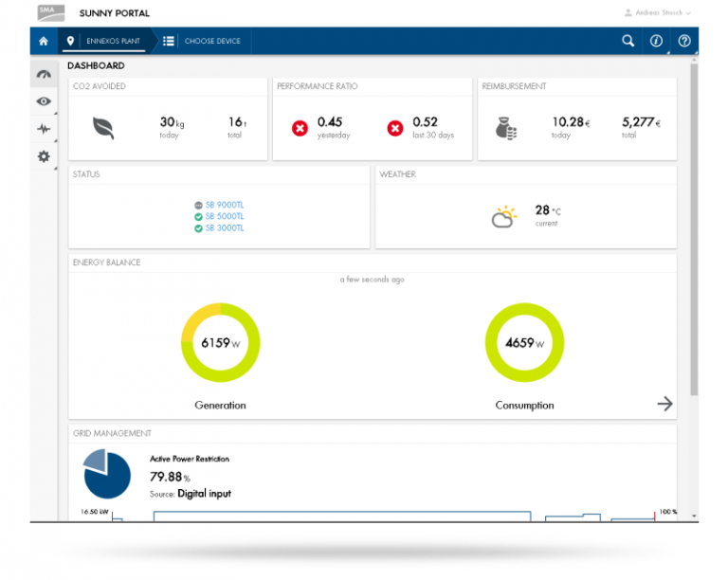Click the user avatar icon
Image resolution: width=728 pixels, height=580 pixels.
click(x=628, y=12)
